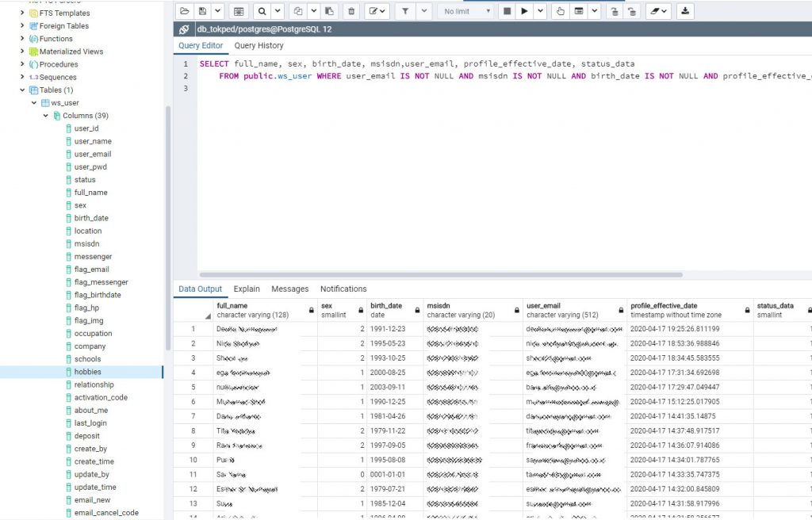The height and width of the screenshot is (520, 812).
Task: Click the Filter funnel icon
Action: (x=404, y=11)
